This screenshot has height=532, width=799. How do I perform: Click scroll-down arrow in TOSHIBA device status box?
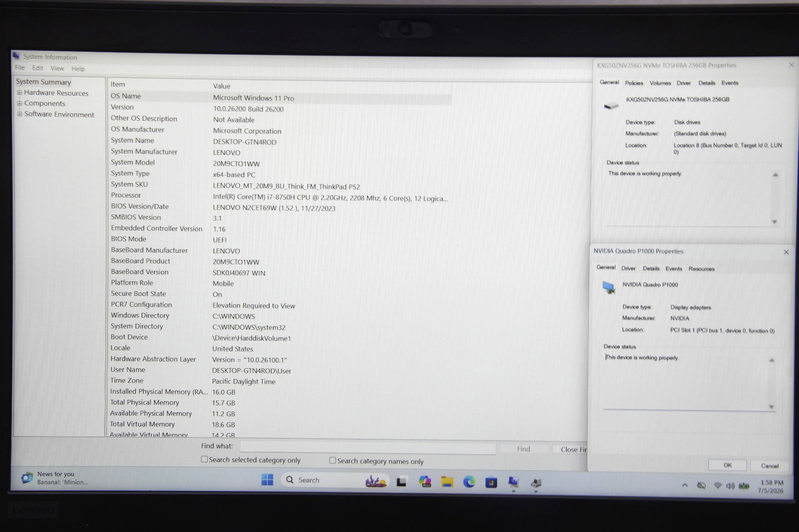click(x=775, y=222)
